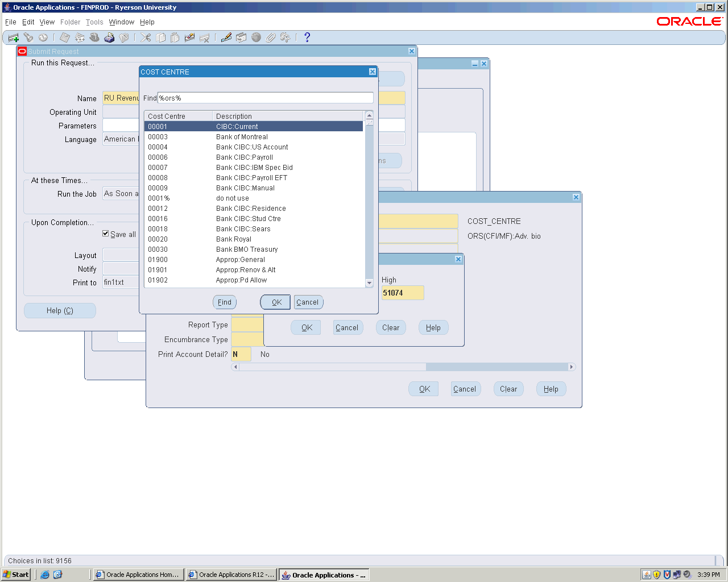Open Window Help question mark icon
728x582 pixels.
[x=307, y=38]
